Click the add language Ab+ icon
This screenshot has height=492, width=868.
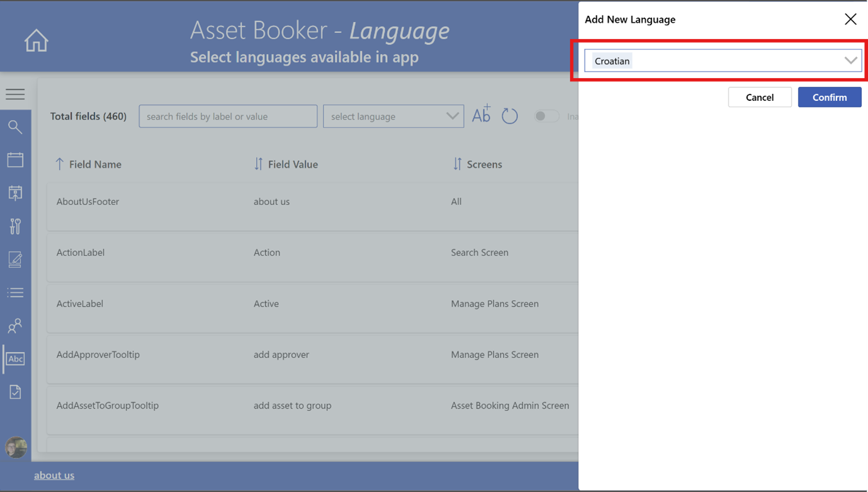[x=482, y=115]
